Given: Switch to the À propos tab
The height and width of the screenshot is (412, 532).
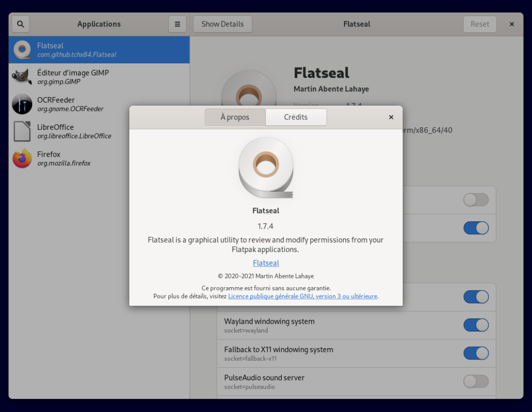Looking at the screenshot, I should point(235,117).
